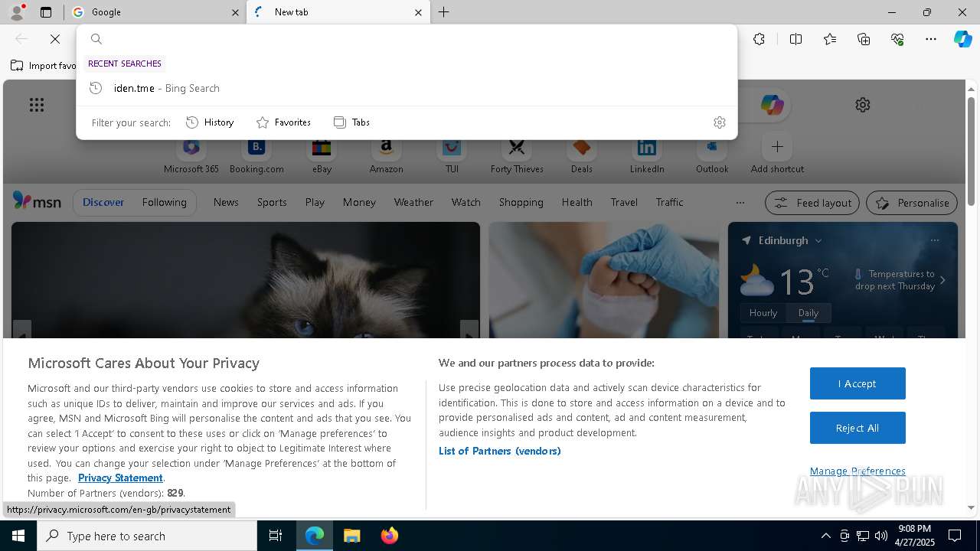Open the Watch category
Screen dimensions: 980x551
(465, 202)
